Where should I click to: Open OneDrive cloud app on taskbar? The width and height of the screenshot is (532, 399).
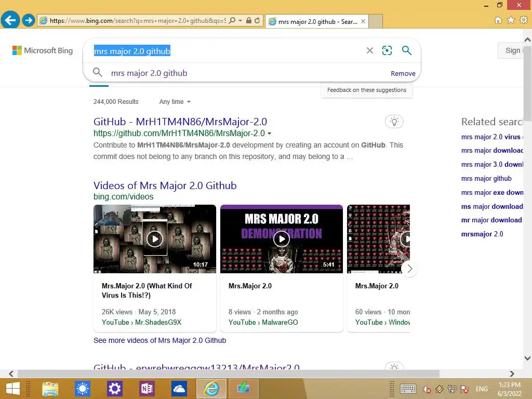(x=179, y=389)
